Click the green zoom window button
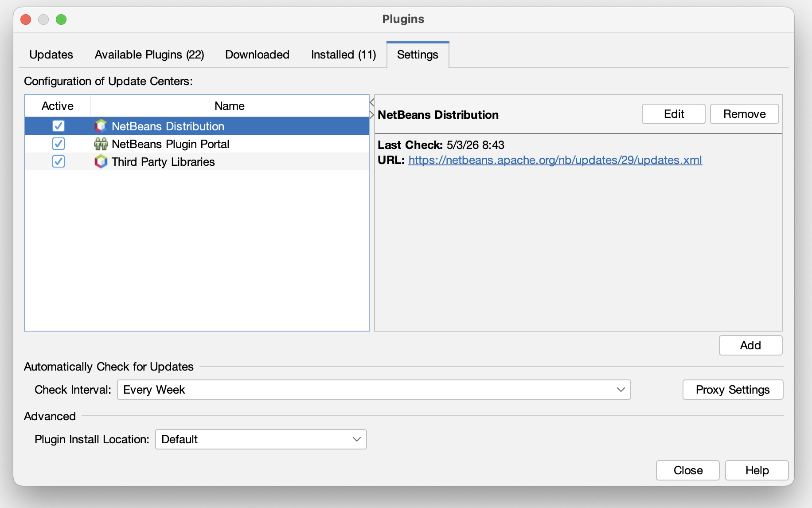 [61, 20]
